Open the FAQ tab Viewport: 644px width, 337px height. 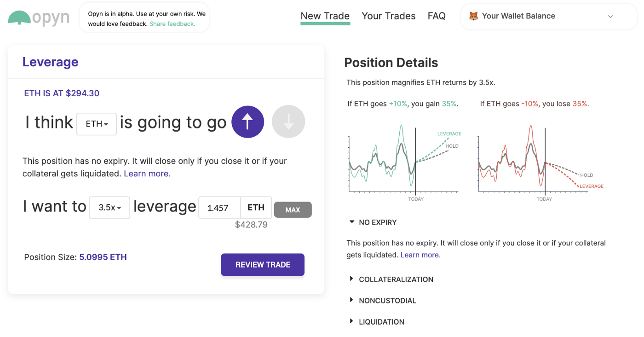(436, 16)
